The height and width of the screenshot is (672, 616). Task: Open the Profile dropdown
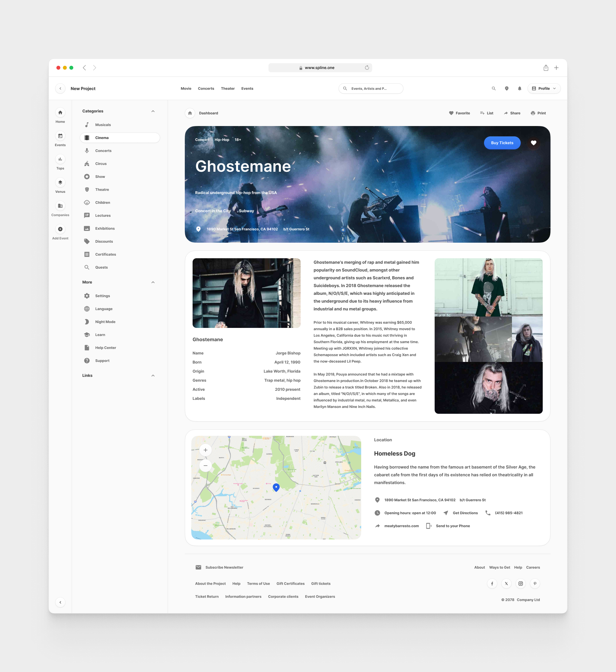click(544, 88)
